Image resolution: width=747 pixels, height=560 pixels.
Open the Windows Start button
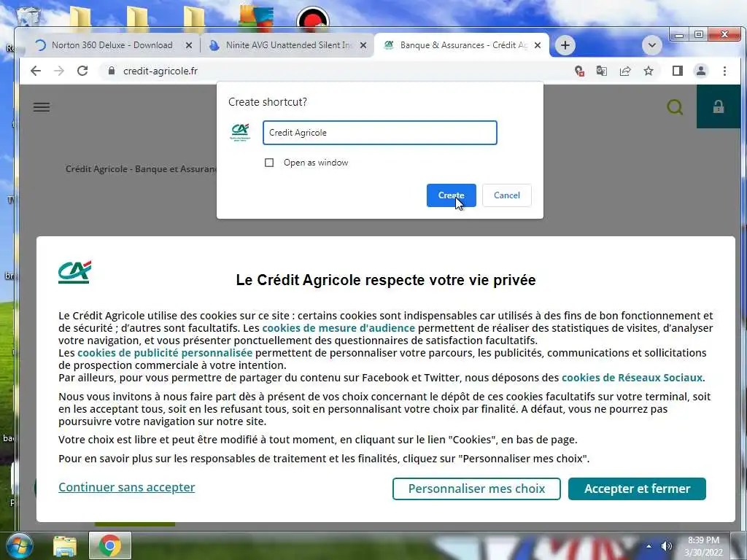click(18, 546)
